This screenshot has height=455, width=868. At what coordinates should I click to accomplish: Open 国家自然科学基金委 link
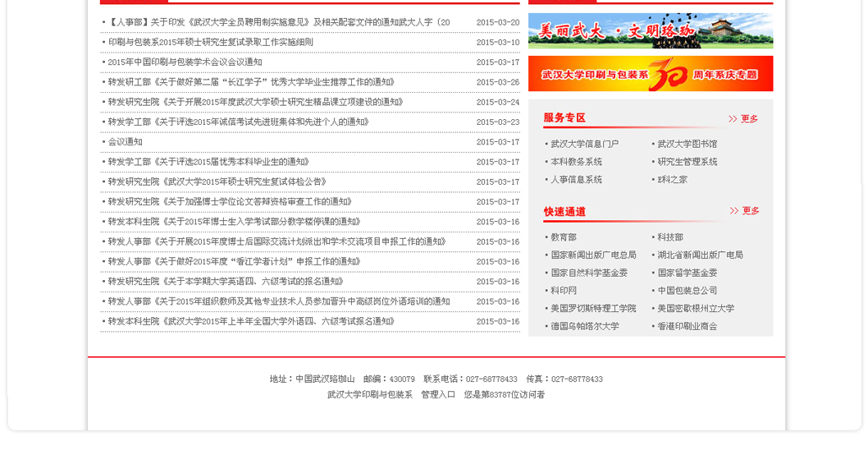click(x=589, y=273)
